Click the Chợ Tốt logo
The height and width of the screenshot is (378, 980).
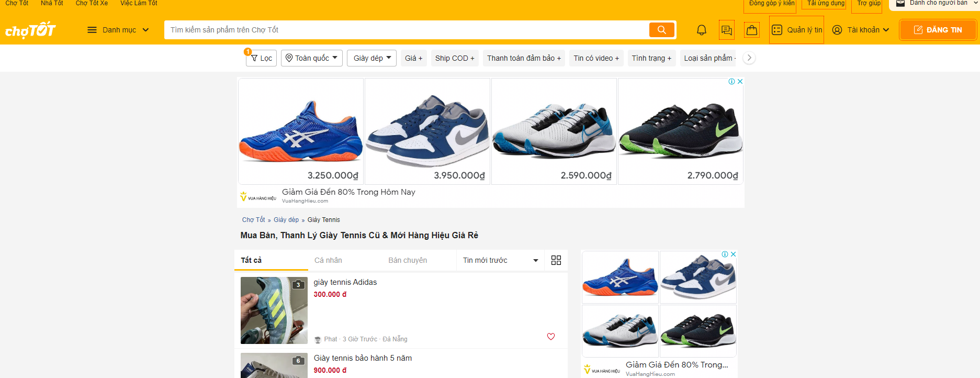coord(30,30)
